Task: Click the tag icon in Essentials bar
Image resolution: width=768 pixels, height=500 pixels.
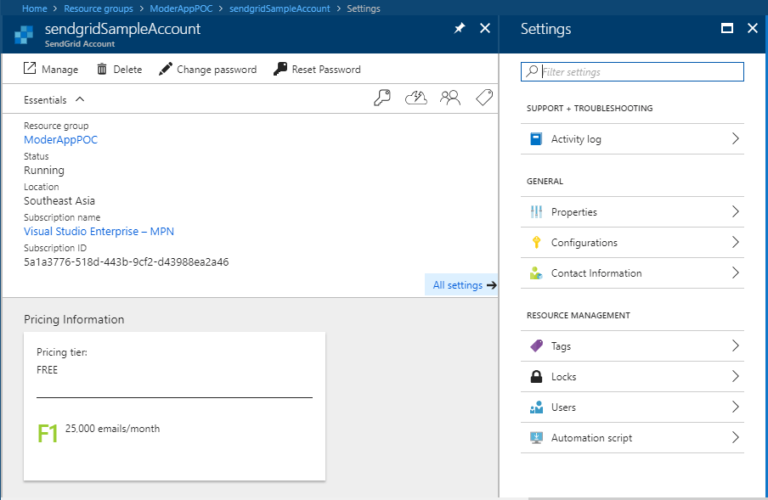Action: click(484, 97)
